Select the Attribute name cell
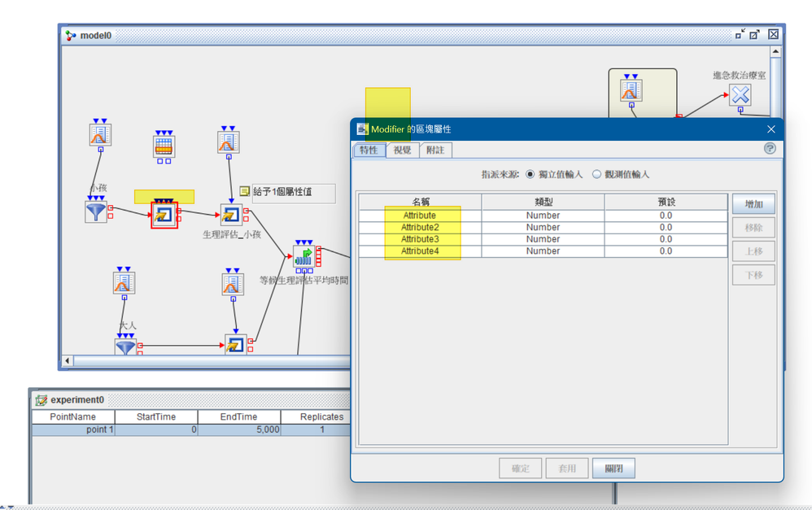Image resolution: width=812 pixels, height=510 pixels. 420,216
